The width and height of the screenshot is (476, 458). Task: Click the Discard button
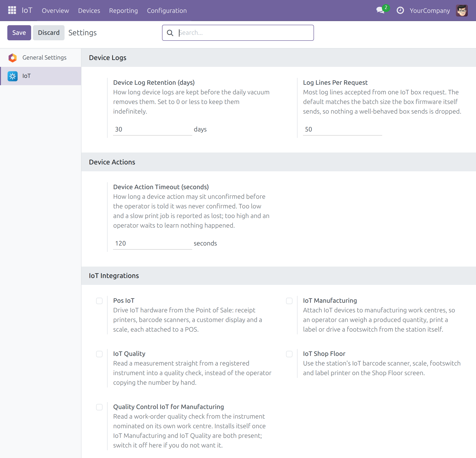pyautogui.click(x=49, y=33)
